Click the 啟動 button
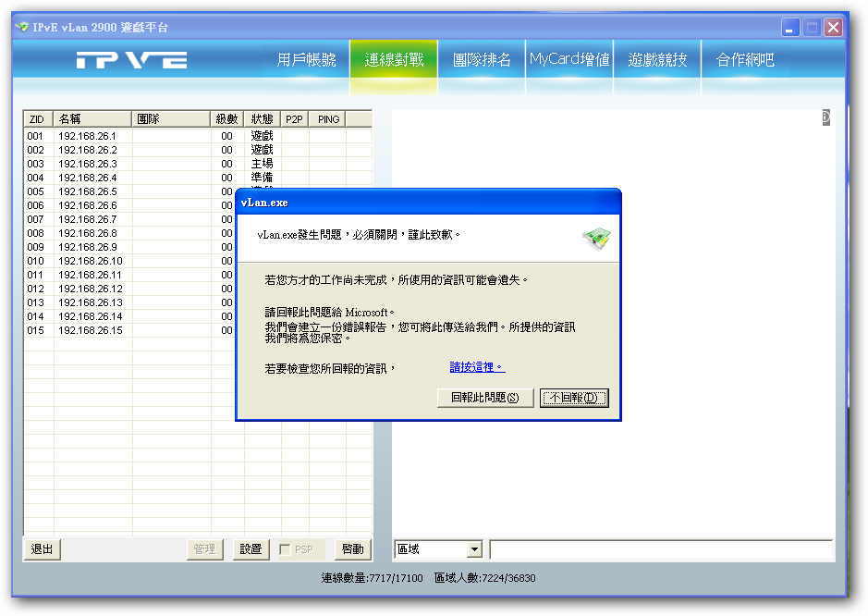This screenshot has height=616, width=868. [352, 549]
